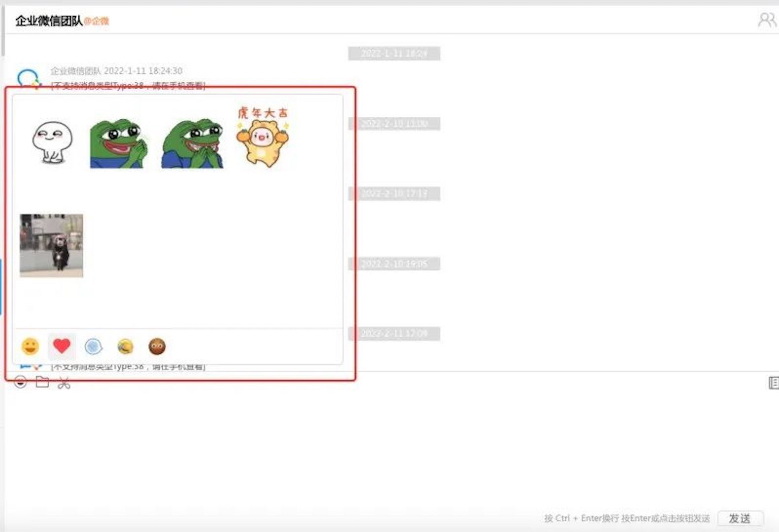Select the black bear photo sticker
Screen dimensions: 779x532
[51, 245]
